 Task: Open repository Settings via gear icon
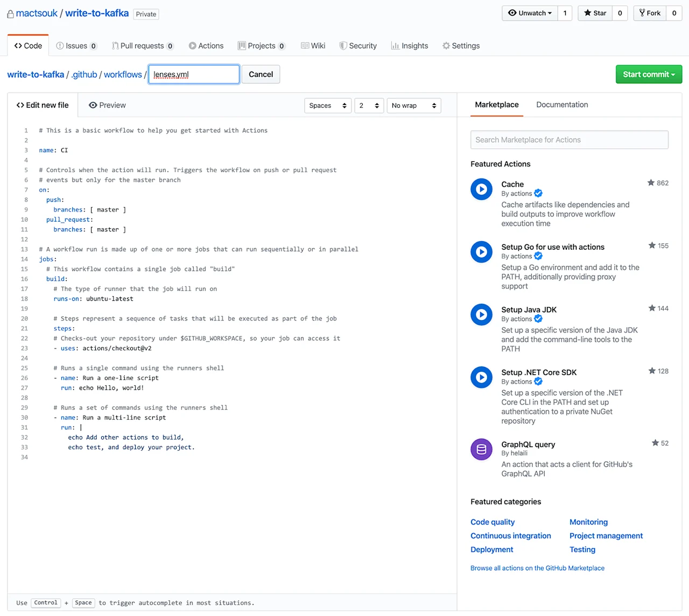446,46
